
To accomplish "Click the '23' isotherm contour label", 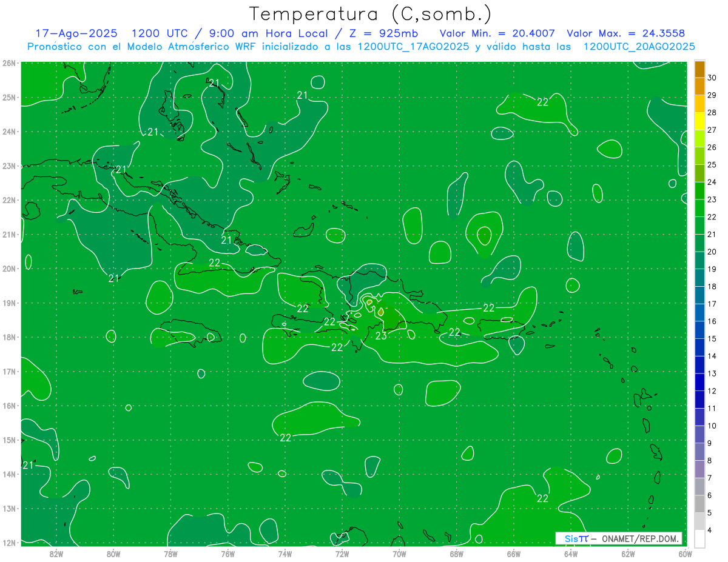I will (x=381, y=335).
